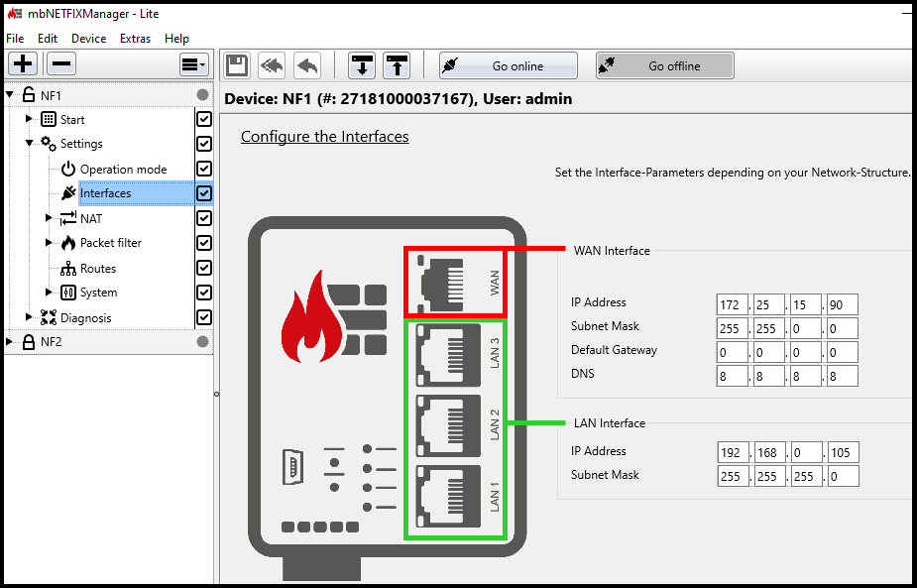Toggle the Interfaces checkbox
The height and width of the screenshot is (588, 917).
[x=203, y=193]
